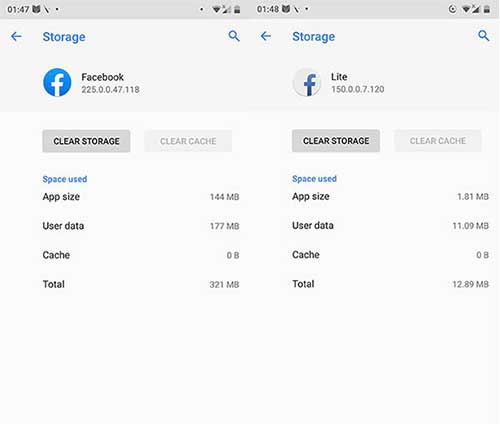Image resolution: width=500 pixels, height=424 pixels.
Task: Select Lite Total 12.89 MB row
Action: (x=390, y=284)
